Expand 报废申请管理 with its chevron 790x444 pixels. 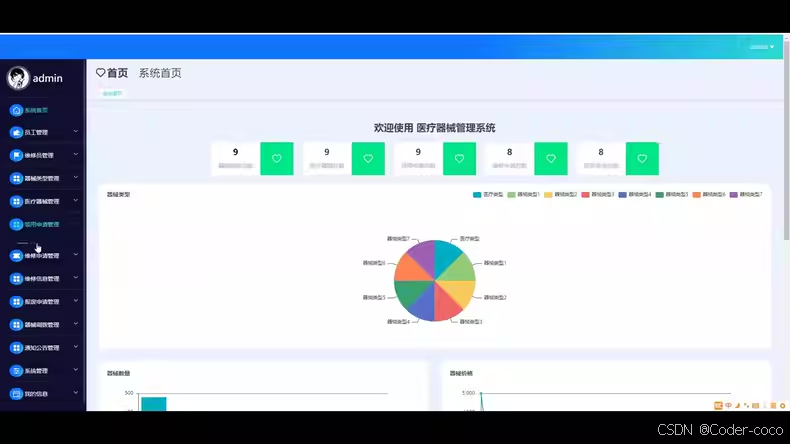pyautogui.click(x=76, y=301)
